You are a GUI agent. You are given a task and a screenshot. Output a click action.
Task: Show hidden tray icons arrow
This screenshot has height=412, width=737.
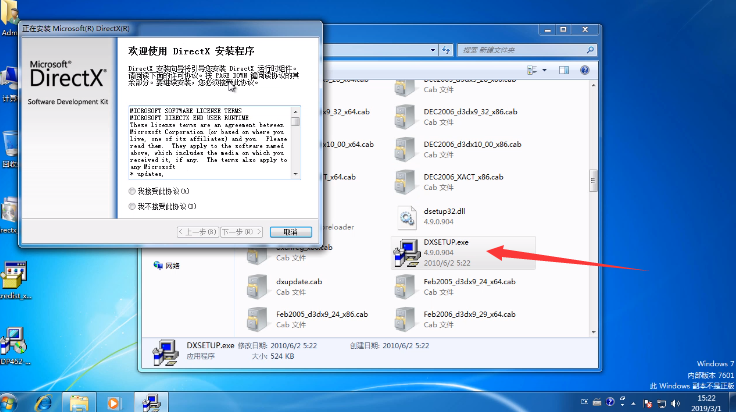click(x=633, y=404)
